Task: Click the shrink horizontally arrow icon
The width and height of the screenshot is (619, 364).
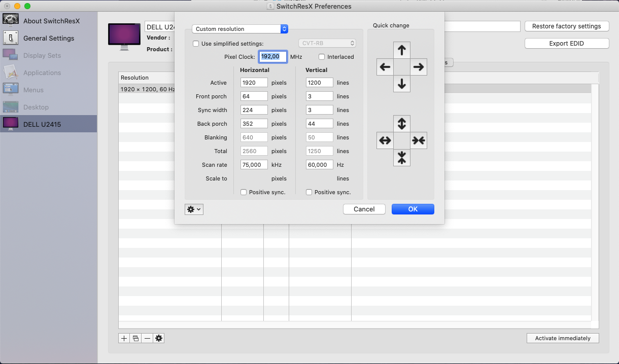Action: [419, 140]
